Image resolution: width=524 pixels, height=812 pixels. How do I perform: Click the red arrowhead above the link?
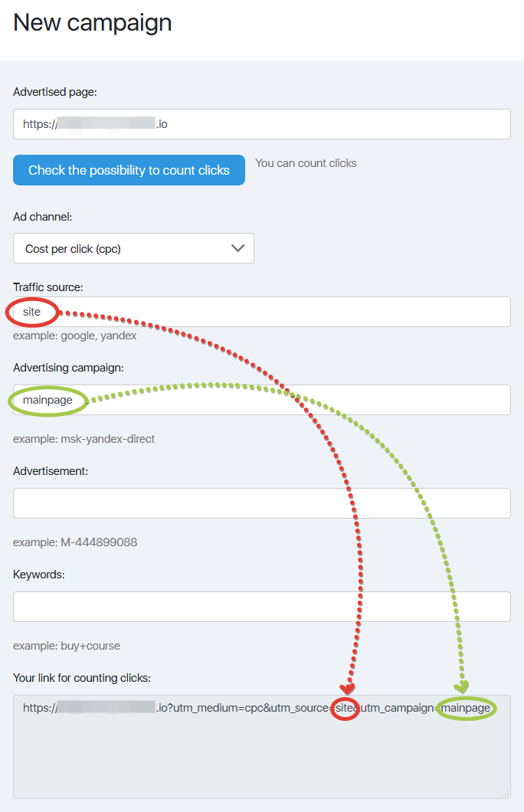tap(348, 688)
